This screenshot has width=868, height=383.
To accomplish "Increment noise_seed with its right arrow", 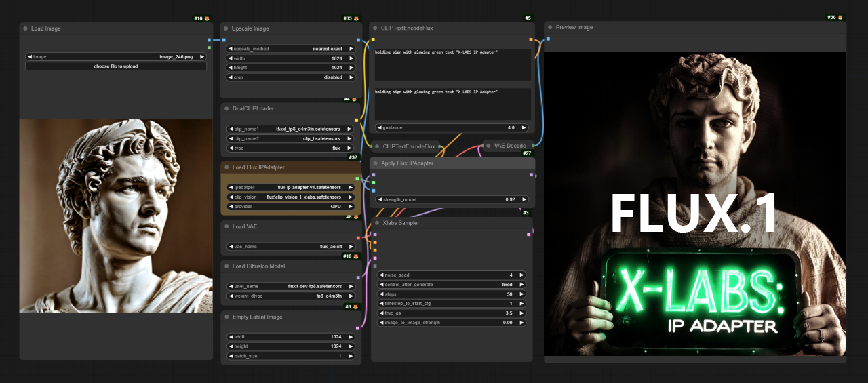I will 522,275.
